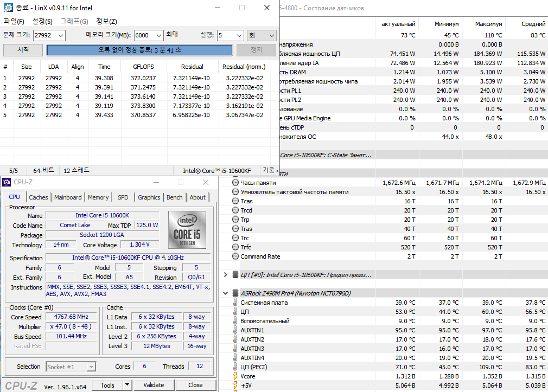The image size is (548, 392).
Task: Switch to the SPD tab in CPU-Z
Action: point(123,197)
